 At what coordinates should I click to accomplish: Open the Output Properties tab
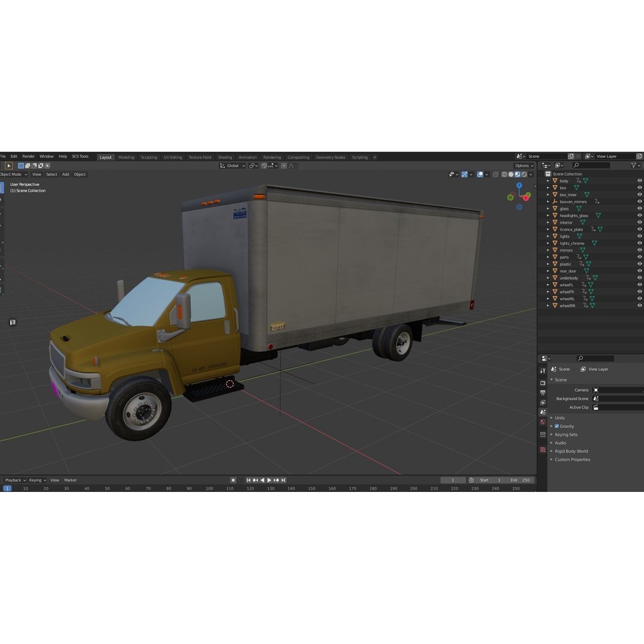pos(543,392)
